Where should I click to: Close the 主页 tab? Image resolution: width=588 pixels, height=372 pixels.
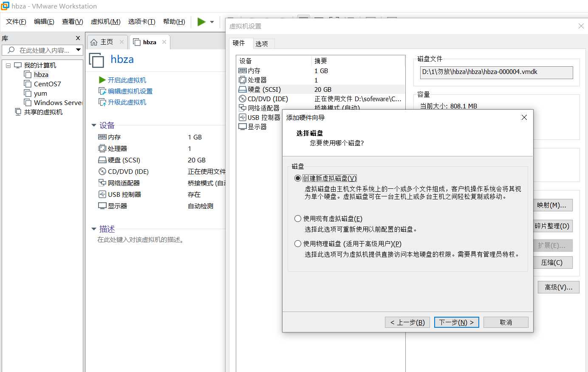[122, 42]
